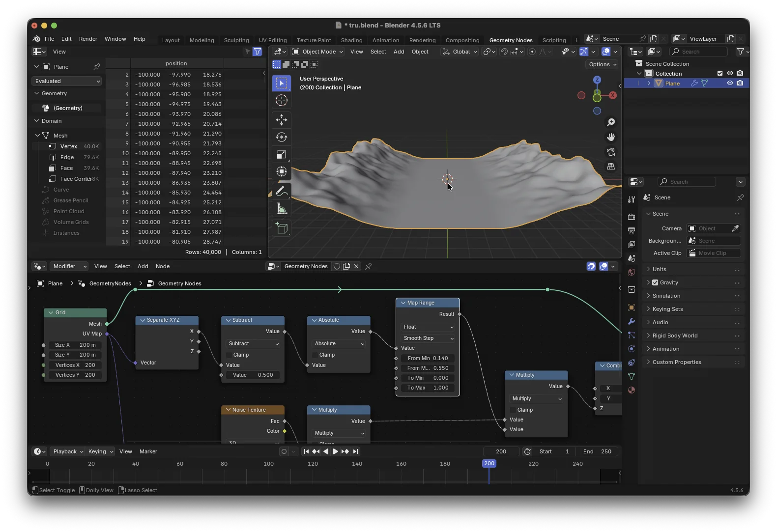Select the Move tool icon

[x=282, y=120]
